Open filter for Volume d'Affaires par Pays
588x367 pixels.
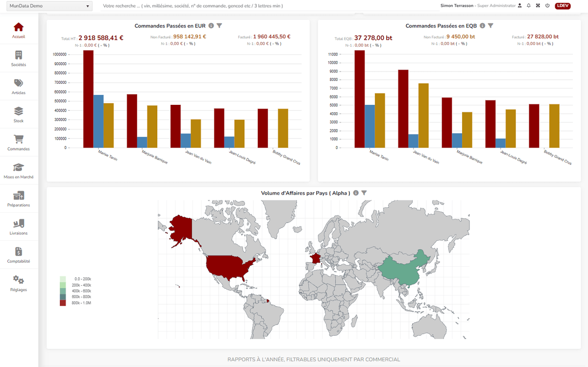tap(364, 193)
